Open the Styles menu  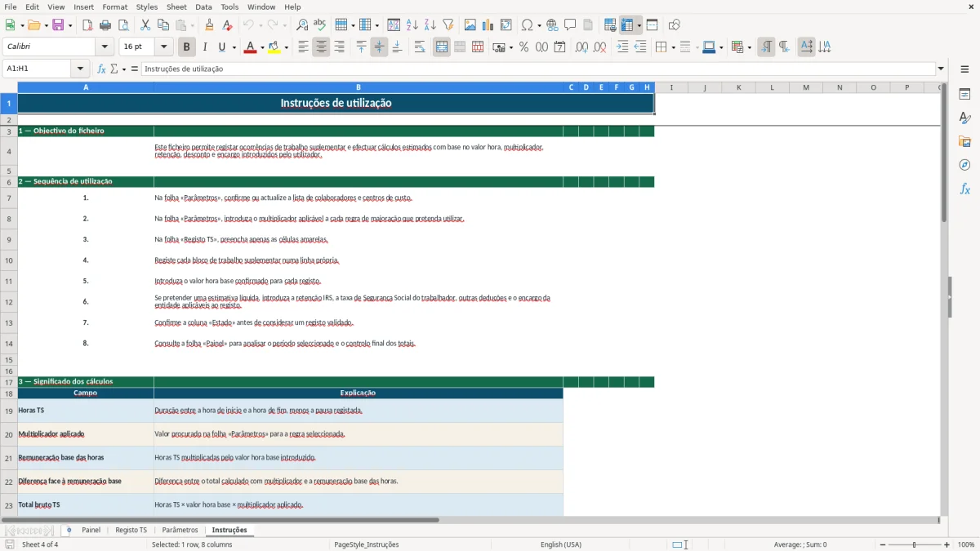[x=147, y=7]
